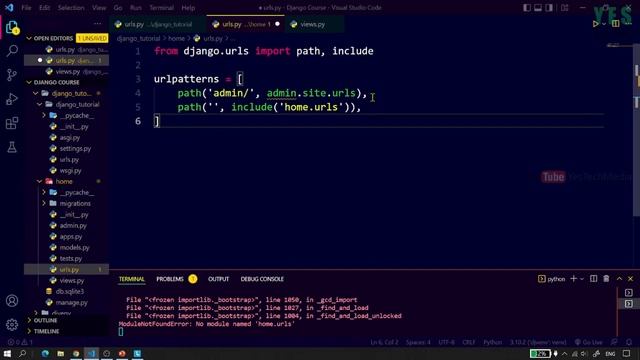Collapse the home folder in the tree
This screenshot has height=360, width=640.
pyautogui.click(x=40, y=181)
